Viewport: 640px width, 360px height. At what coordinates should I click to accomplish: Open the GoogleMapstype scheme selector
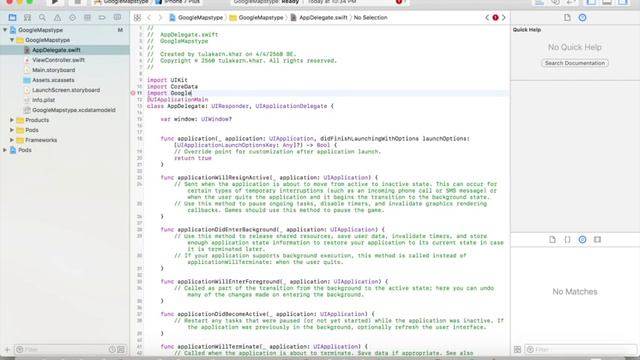122,2
